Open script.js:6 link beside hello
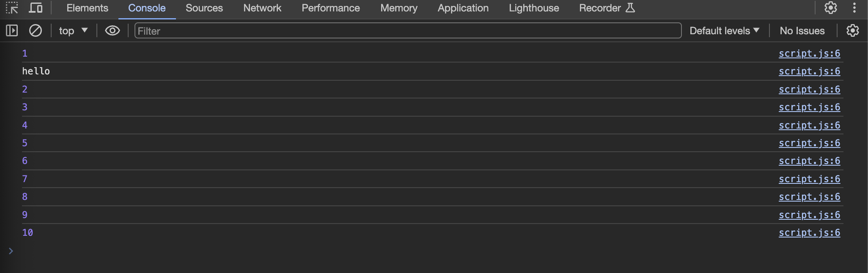This screenshot has width=868, height=273. [809, 71]
